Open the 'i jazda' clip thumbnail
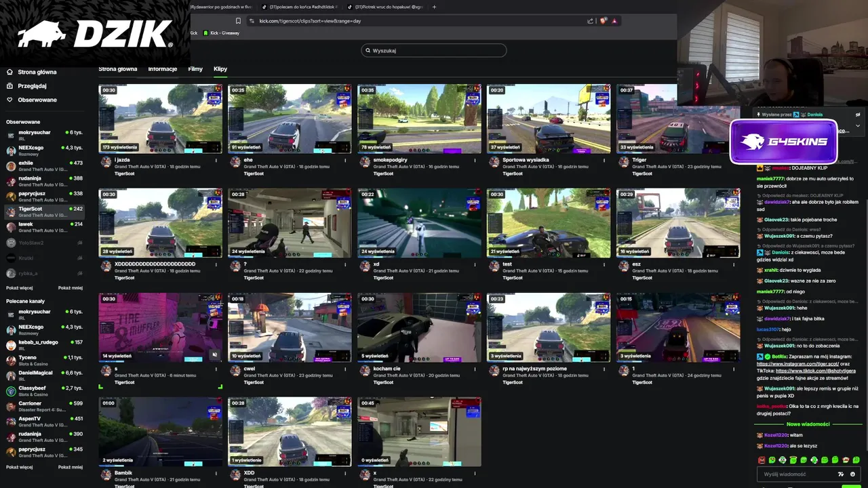This screenshot has width=868, height=488. [160, 119]
